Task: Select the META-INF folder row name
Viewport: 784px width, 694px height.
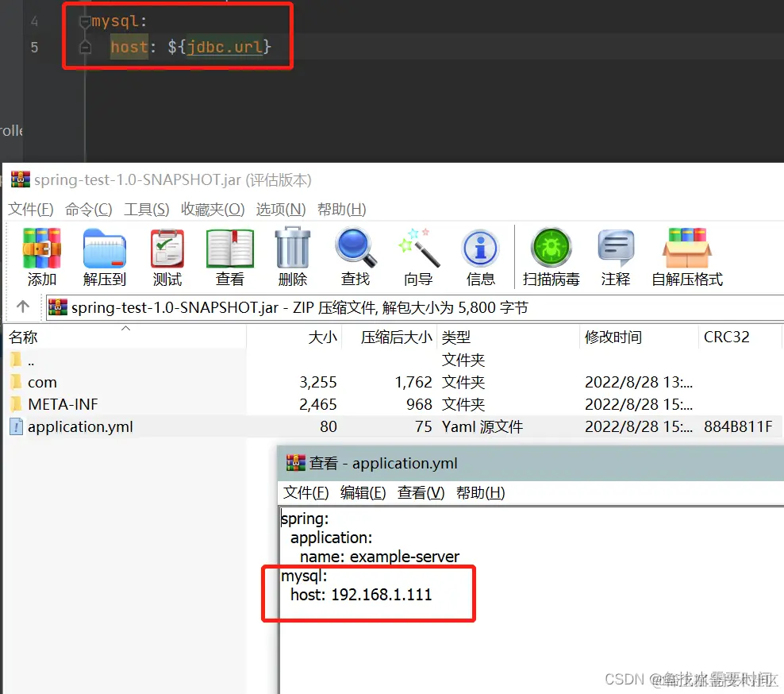Action: pos(63,404)
